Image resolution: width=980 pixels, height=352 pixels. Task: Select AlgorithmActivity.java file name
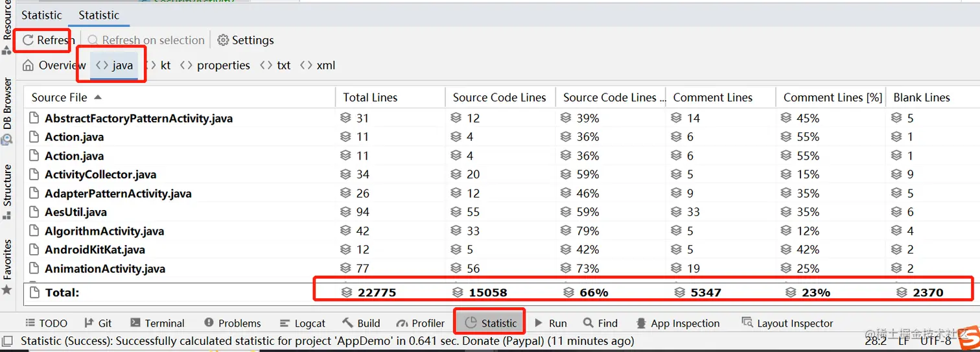(104, 231)
